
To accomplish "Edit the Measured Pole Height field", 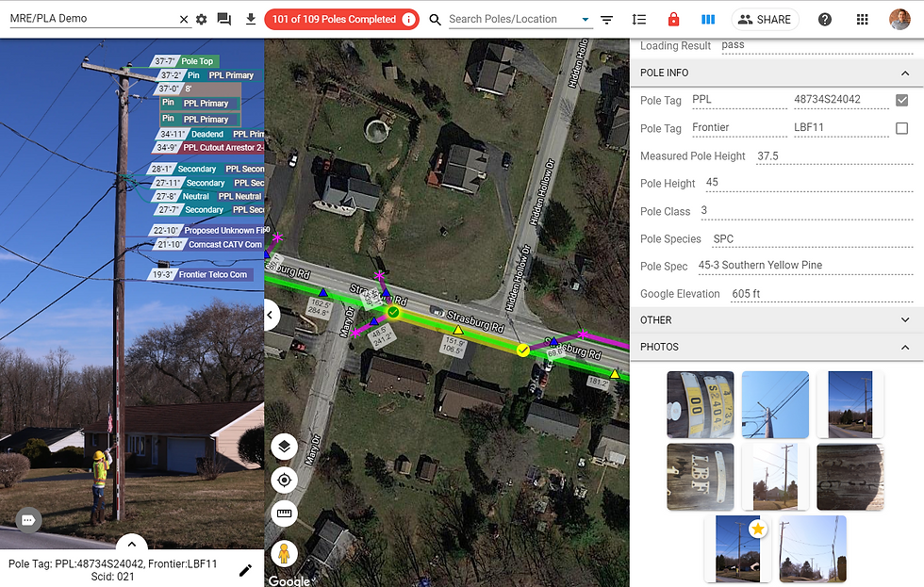I will coord(834,156).
